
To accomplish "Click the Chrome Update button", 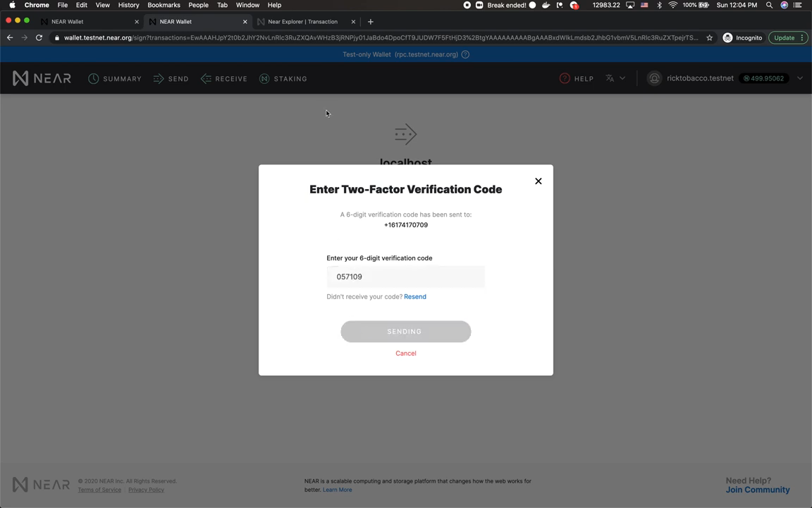I will pos(784,38).
